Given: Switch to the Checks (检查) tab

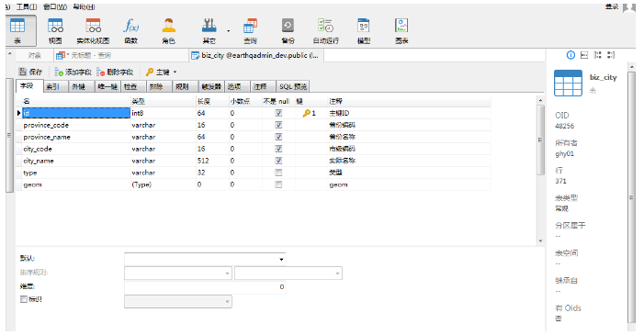Looking at the screenshot, I should [133, 86].
